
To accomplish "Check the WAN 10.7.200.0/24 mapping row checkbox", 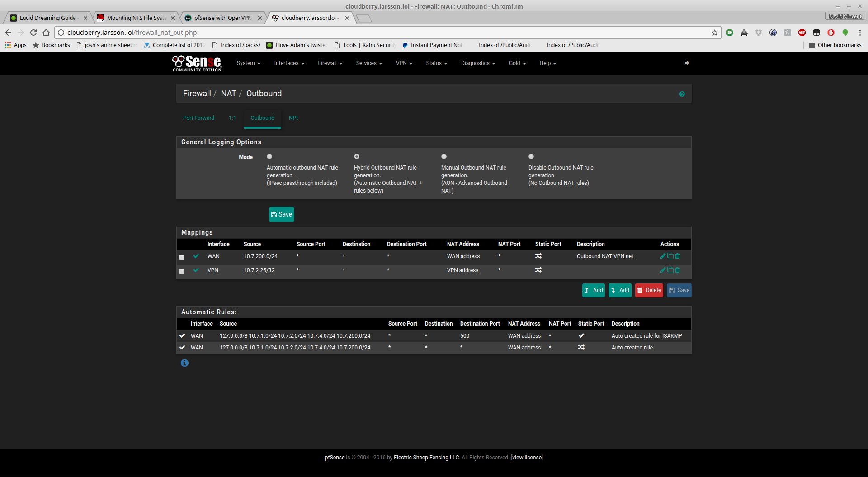I will 182,257.
